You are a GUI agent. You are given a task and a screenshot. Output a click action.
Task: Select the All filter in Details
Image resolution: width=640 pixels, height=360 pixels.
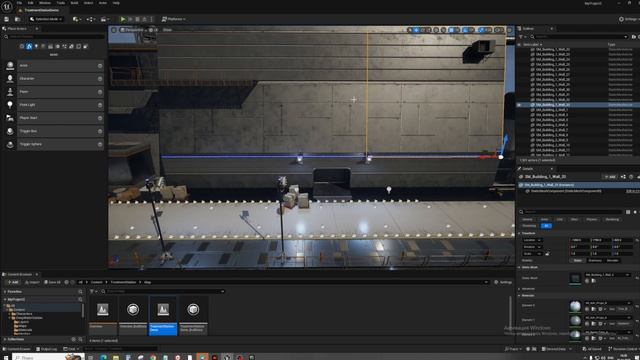click(x=546, y=226)
